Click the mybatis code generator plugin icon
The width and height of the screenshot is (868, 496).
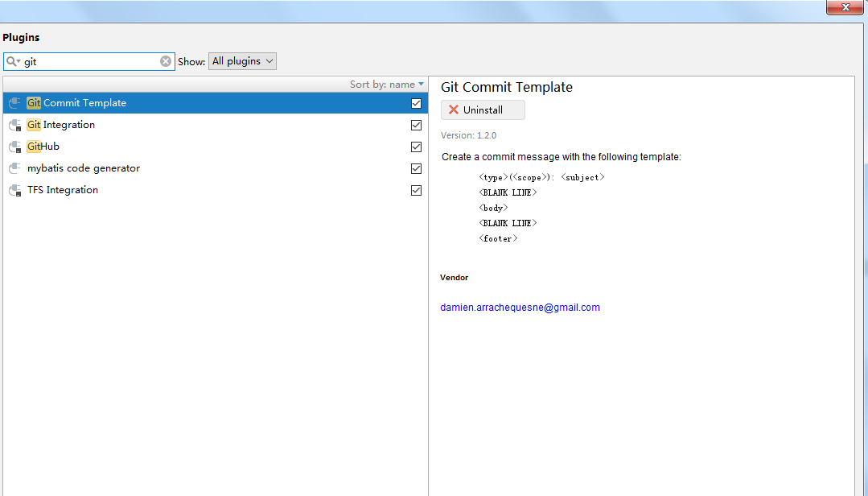tap(14, 168)
